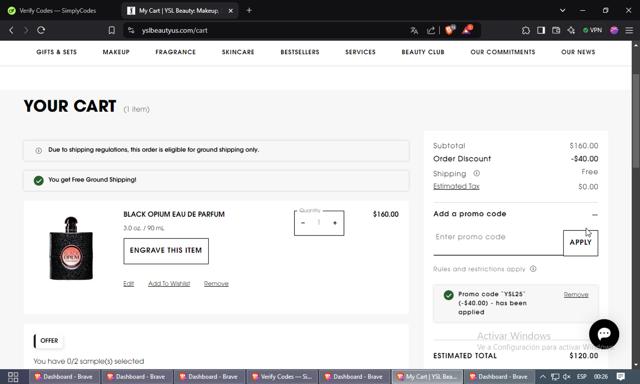The width and height of the screenshot is (640, 384).
Task: Open the notification center icon
Action: 620,377
